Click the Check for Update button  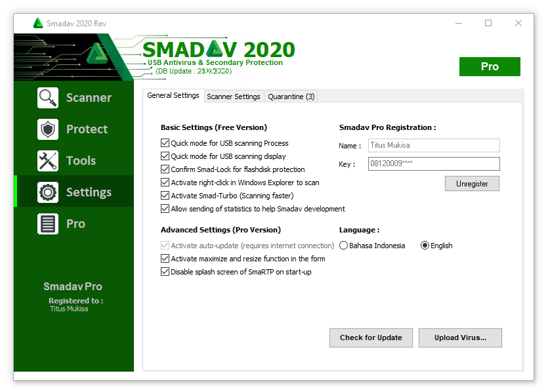(x=371, y=338)
